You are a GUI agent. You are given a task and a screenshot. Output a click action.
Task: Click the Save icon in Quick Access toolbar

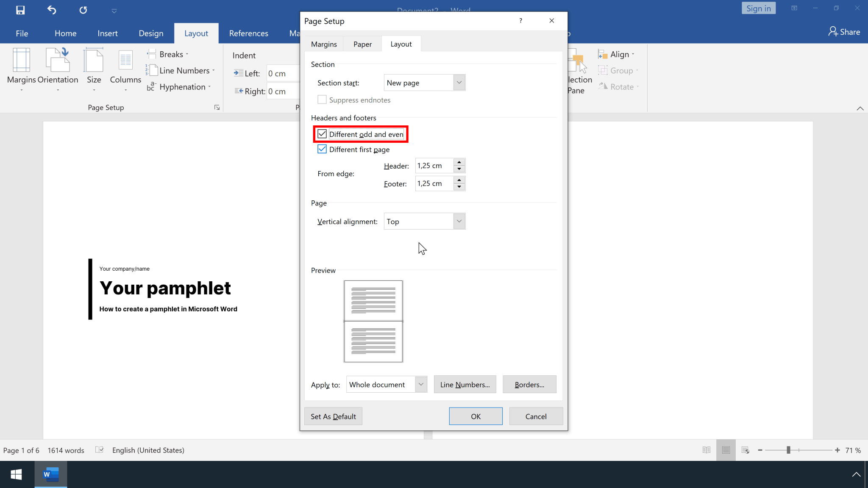point(20,10)
